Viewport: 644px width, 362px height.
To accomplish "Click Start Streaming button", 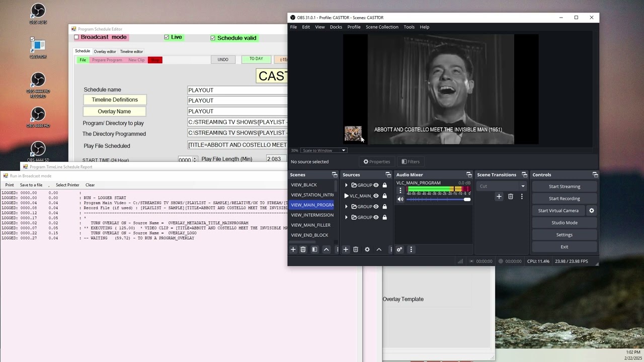I will click(x=565, y=187).
